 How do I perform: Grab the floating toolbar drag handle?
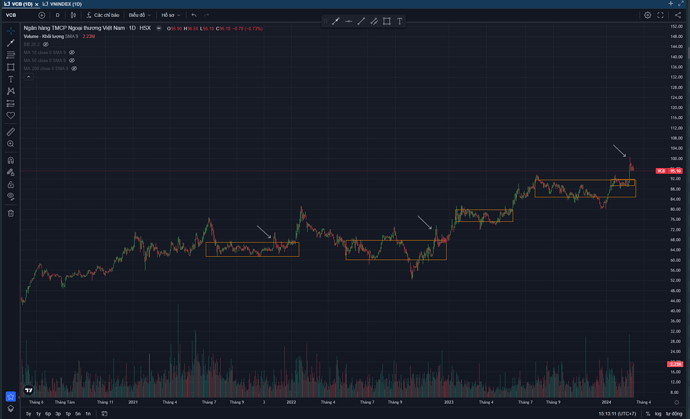coord(326,21)
